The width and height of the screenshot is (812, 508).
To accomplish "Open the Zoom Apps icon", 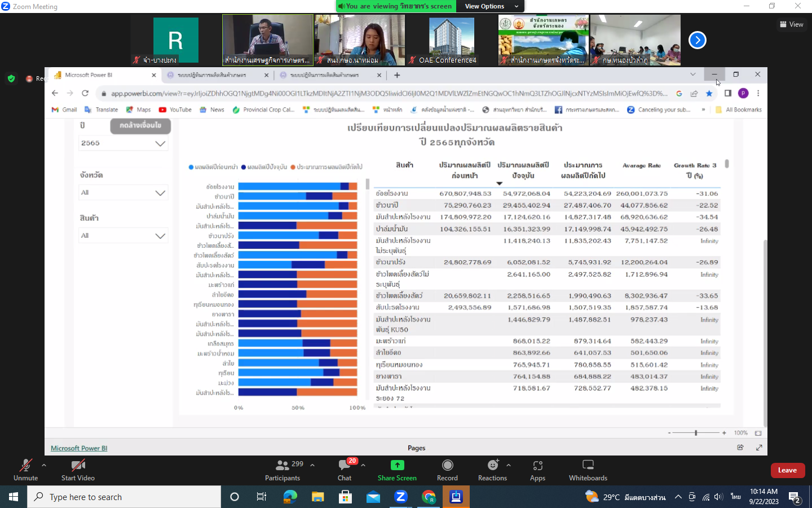I will coord(537,466).
